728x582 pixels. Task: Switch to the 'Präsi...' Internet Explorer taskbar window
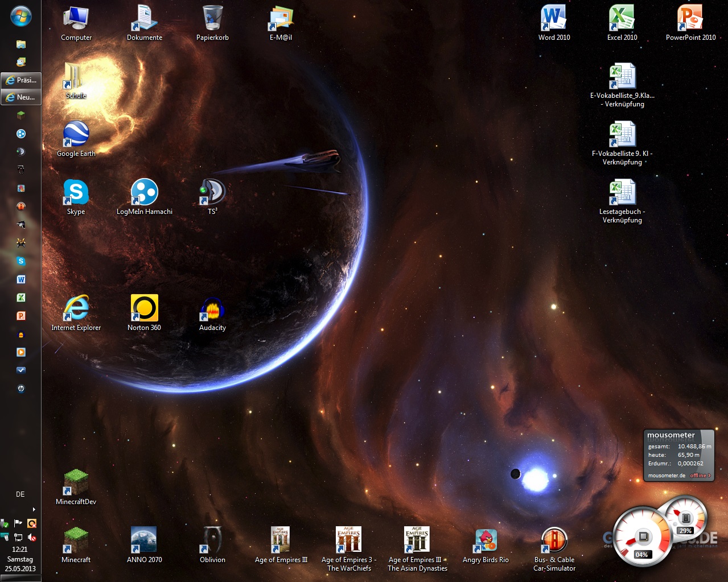[21, 80]
